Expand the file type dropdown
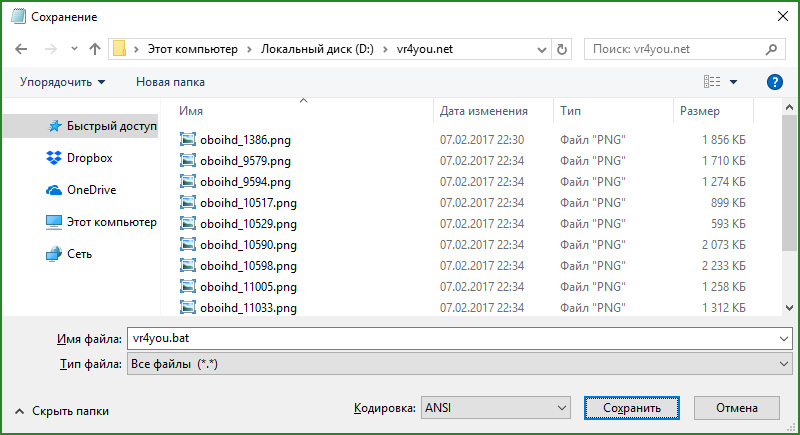 782,365
